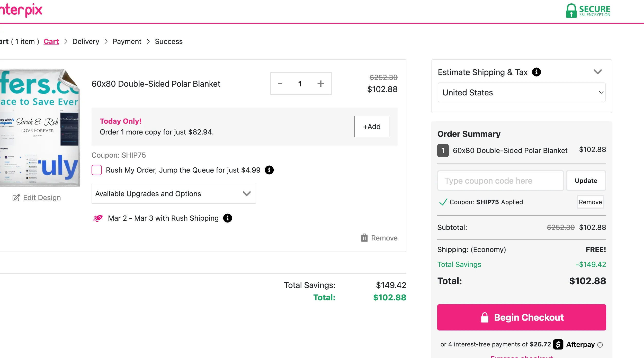Screen dimensions: 644x358
Task: Click the minus quantity icon
Action: (x=280, y=84)
